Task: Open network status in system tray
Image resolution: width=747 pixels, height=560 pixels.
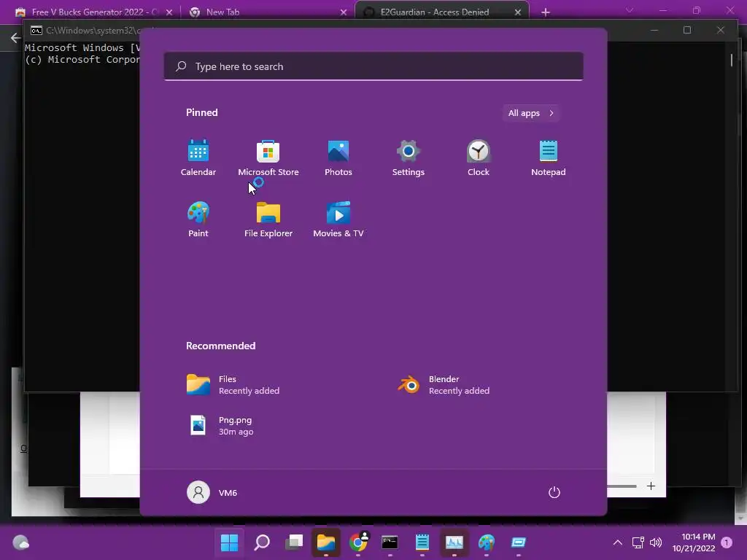Action: click(638, 542)
